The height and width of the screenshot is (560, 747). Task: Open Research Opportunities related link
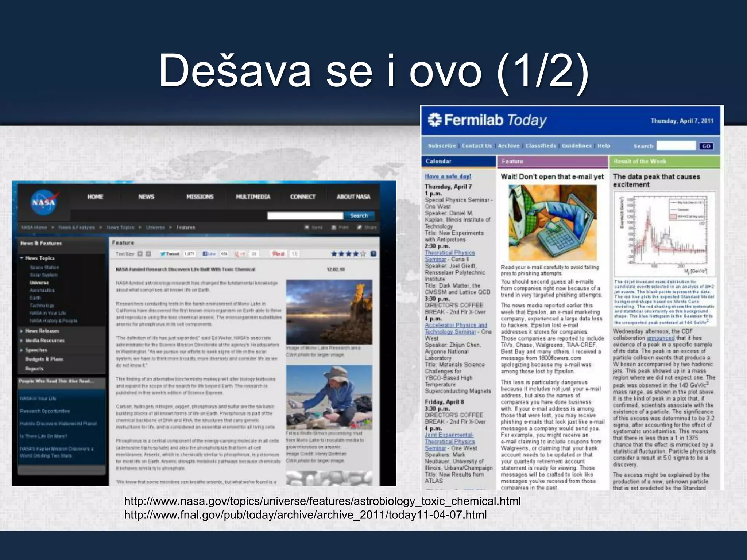coord(45,411)
